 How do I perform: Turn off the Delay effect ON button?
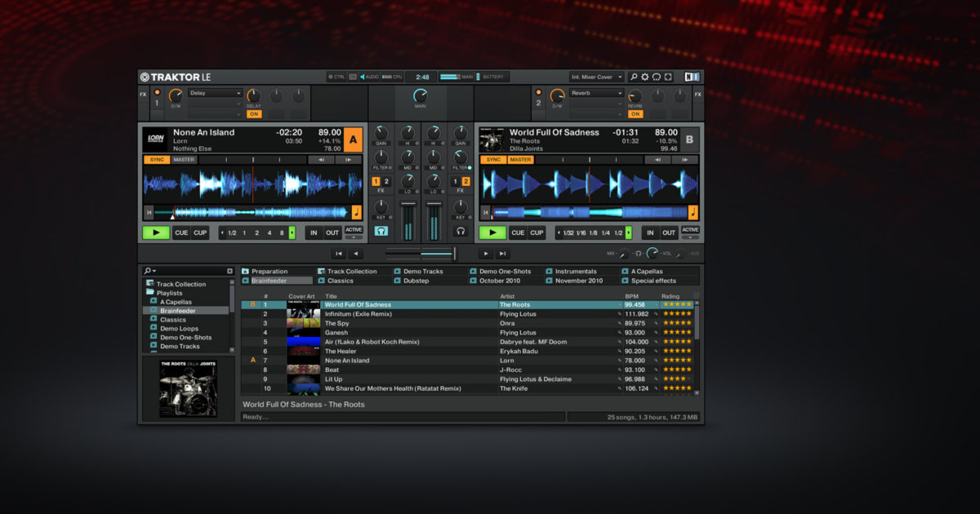click(x=254, y=114)
